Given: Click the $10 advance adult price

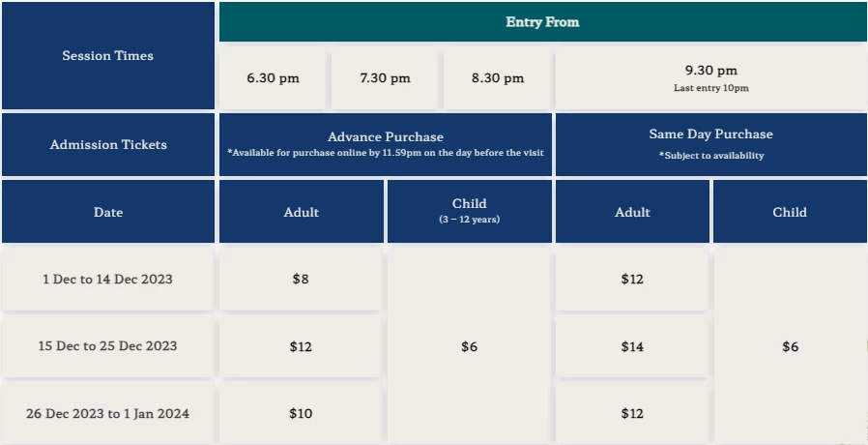Looking at the screenshot, I should pos(301,413).
